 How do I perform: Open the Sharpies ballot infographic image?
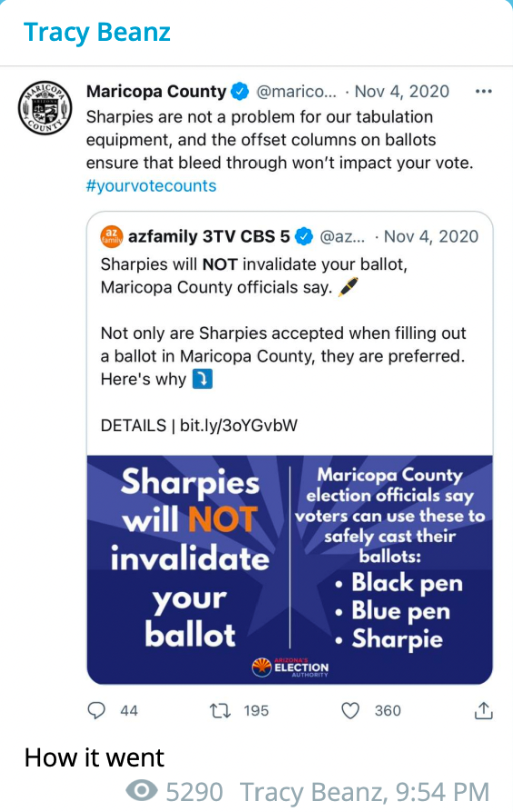[x=290, y=570]
